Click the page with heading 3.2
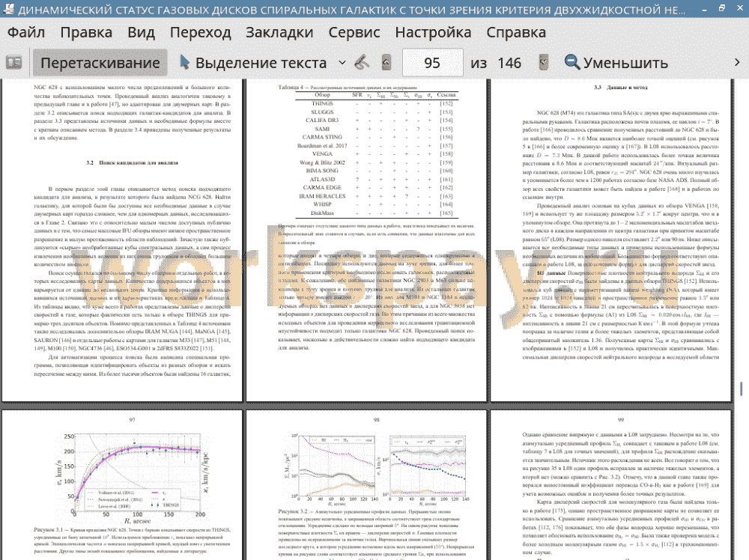The width and height of the screenshot is (749, 560). click(x=122, y=240)
